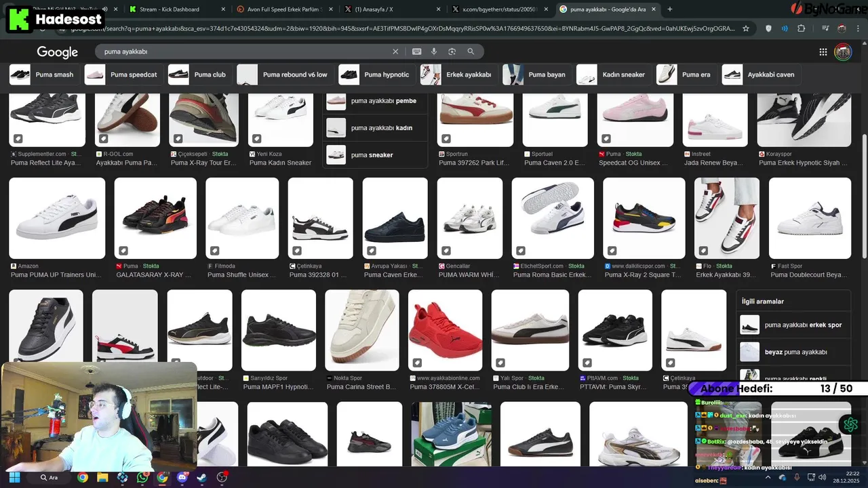Filter results by Puma rebound v6 low
The width and height of the screenshot is (868, 488).
click(x=284, y=75)
